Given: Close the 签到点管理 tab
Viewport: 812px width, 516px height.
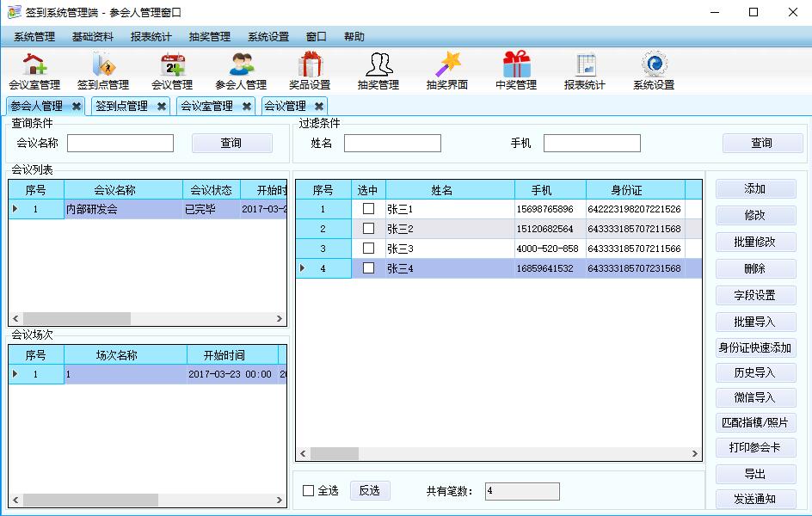Looking at the screenshot, I should tap(161, 107).
